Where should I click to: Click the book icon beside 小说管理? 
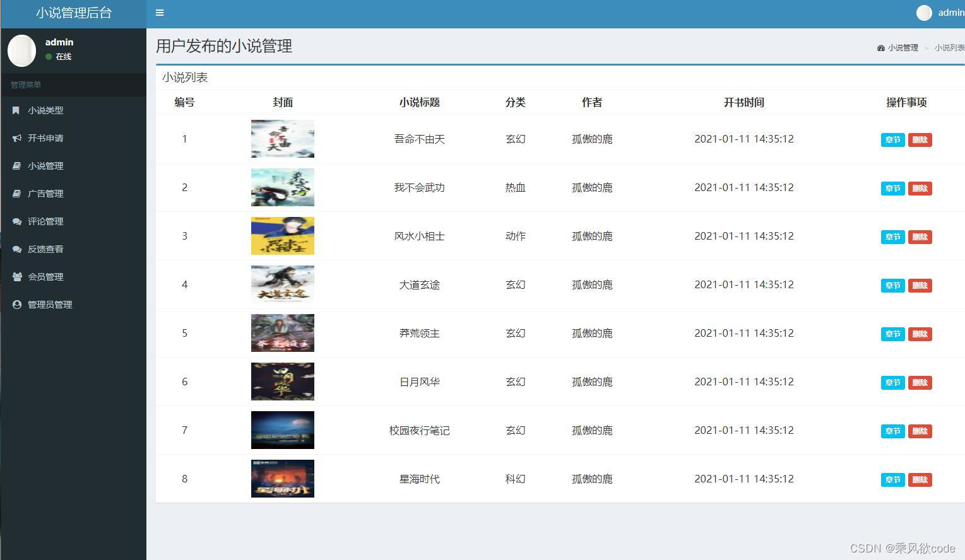(16, 166)
